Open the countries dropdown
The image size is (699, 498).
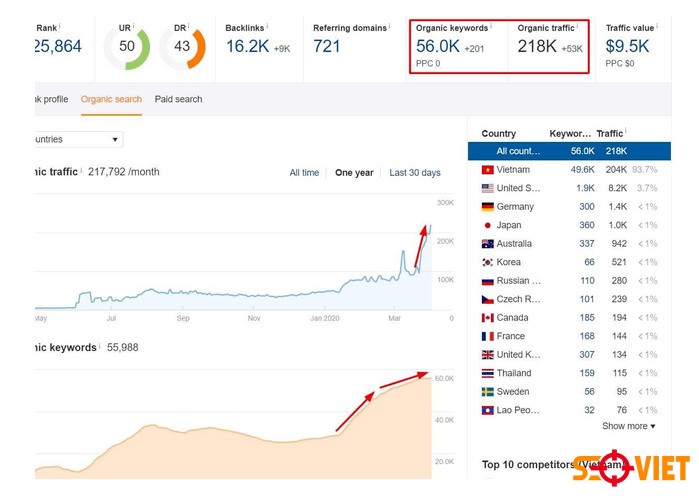pos(78,139)
